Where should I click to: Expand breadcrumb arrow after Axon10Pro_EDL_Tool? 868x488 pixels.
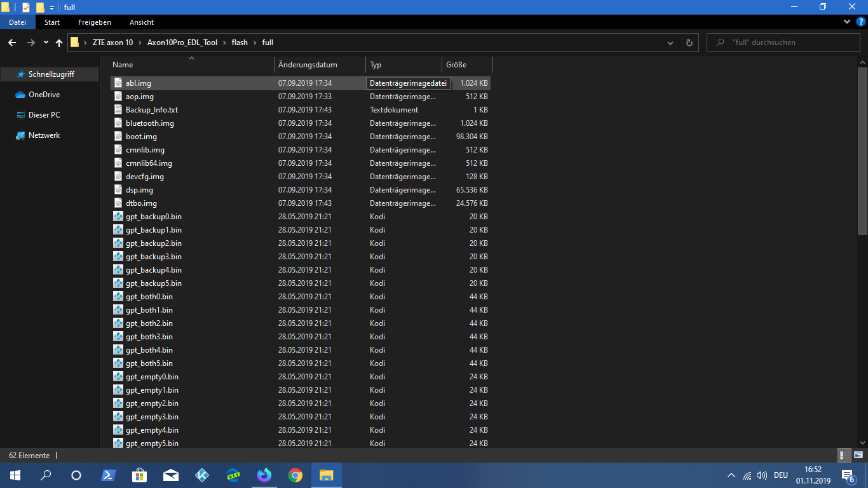tap(224, 43)
